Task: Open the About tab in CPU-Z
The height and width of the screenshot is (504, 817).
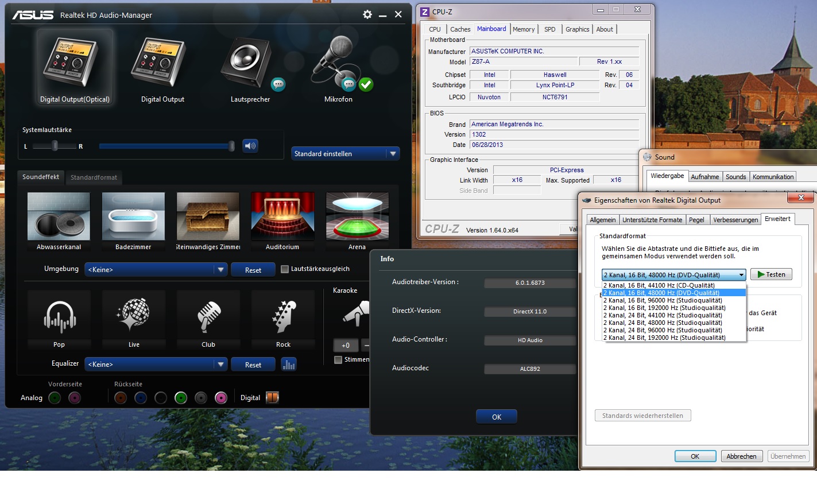Action: coord(605,29)
